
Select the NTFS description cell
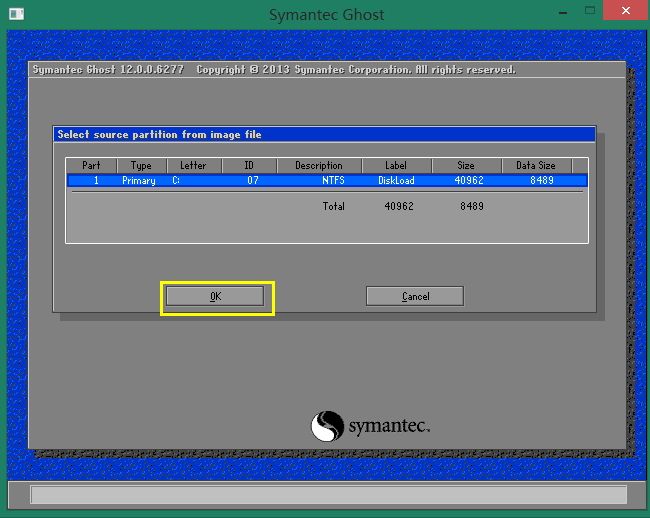[x=333, y=180]
